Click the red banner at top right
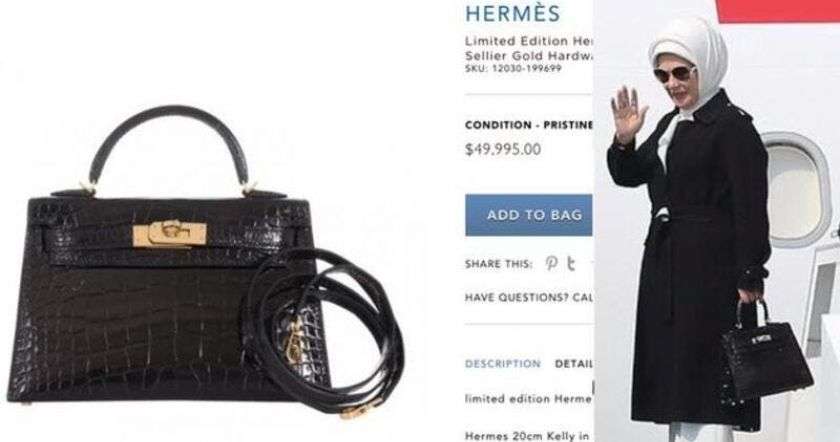The height and width of the screenshot is (442, 840). coord(778,11)
